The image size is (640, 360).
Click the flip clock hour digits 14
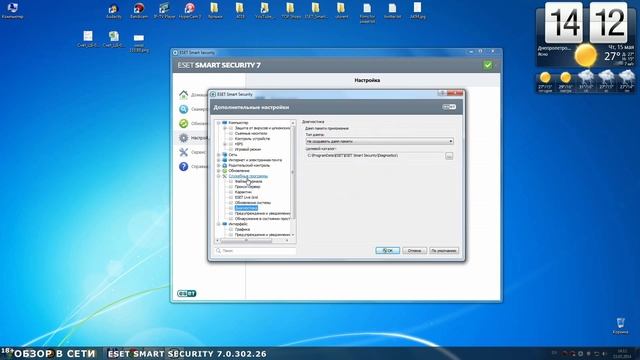click(x=564, y=22)
